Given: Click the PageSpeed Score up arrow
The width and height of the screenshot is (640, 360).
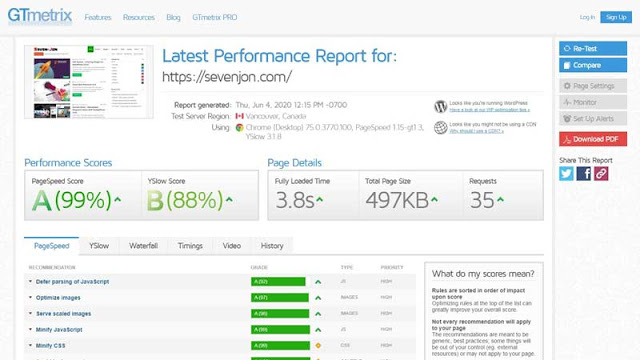Looking at the screenshot, I should [x=118, y=200].
